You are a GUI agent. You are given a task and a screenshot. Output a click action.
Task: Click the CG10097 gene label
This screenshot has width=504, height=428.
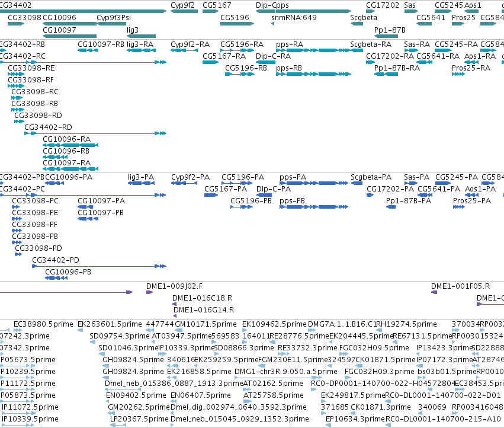coord(59,30)
